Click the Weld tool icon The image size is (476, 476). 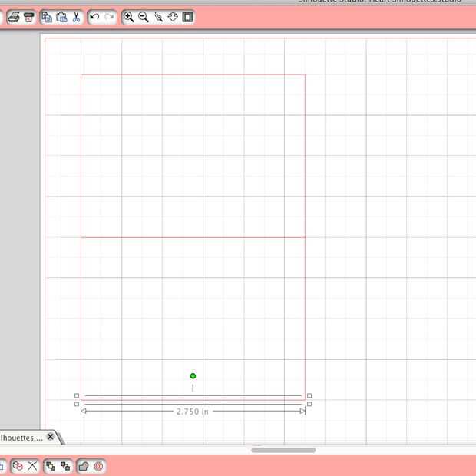click(84, 466)
